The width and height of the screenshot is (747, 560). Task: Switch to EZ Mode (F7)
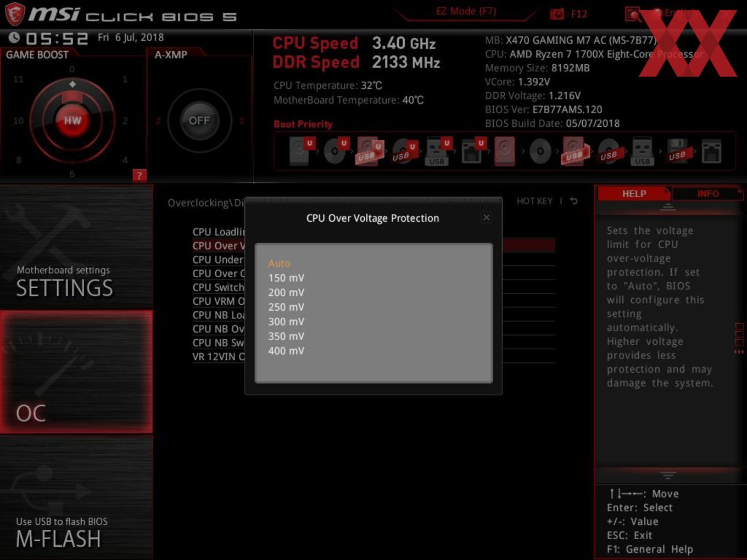(x=466, y=11)
